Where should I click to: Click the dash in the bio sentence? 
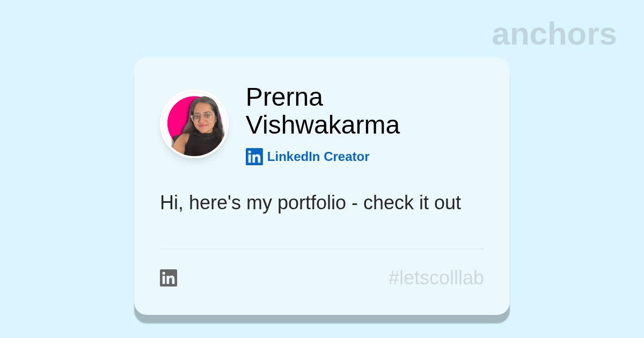pos(354,203)
